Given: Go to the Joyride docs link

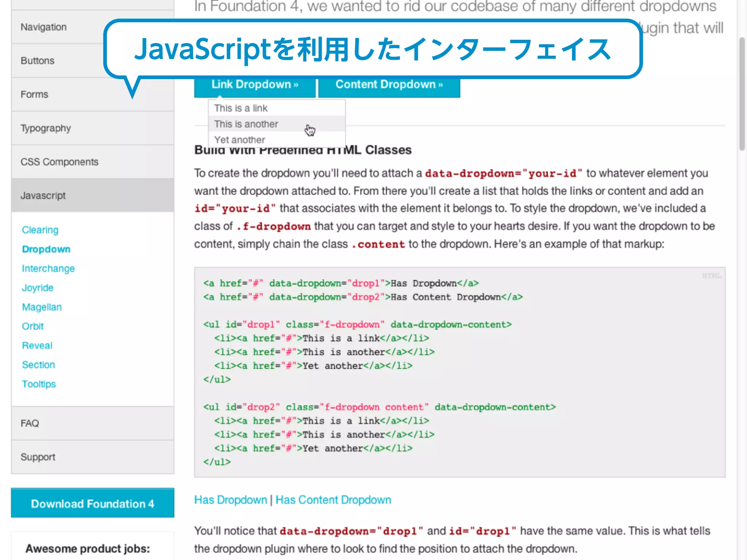Looking at the screenshot, I should (x=38, y=288).
